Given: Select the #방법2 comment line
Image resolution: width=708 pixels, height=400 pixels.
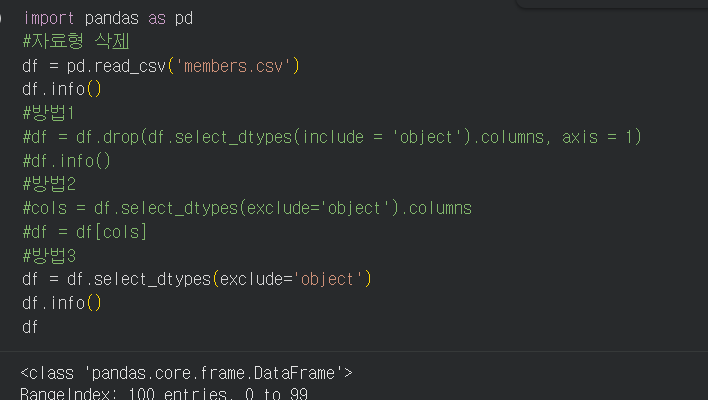Looking at the screenshot, I should [x=48, y=184].
